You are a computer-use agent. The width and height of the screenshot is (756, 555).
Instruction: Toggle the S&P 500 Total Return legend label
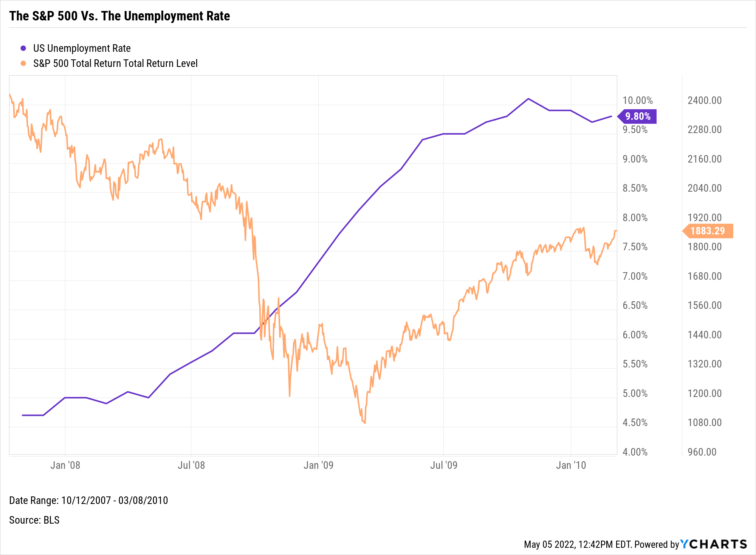pos(115,64)
